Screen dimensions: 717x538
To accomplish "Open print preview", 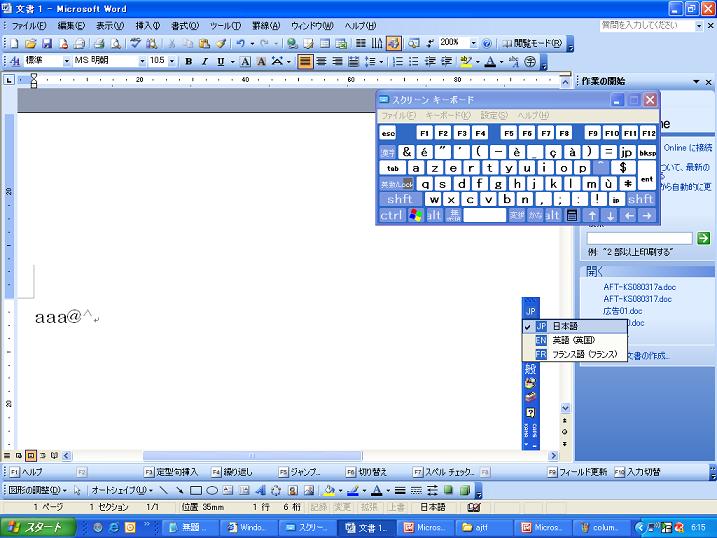I will [116, 43].
